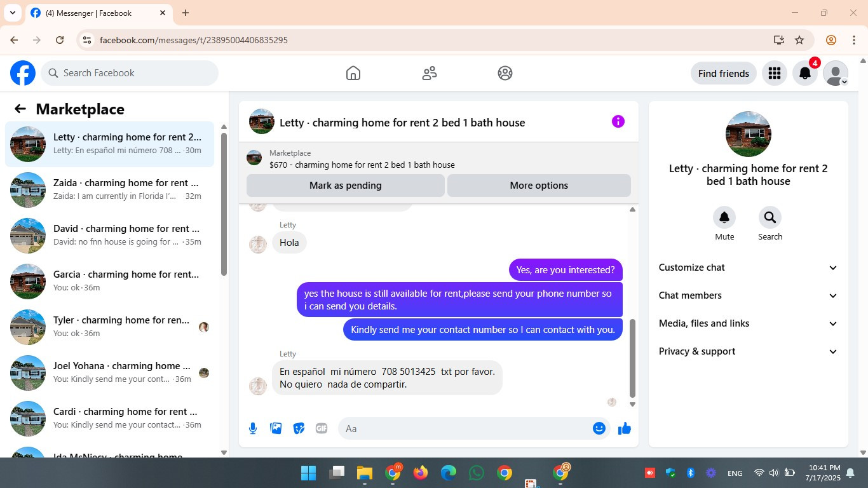Click the volume icon in system tray

[773, 473]
